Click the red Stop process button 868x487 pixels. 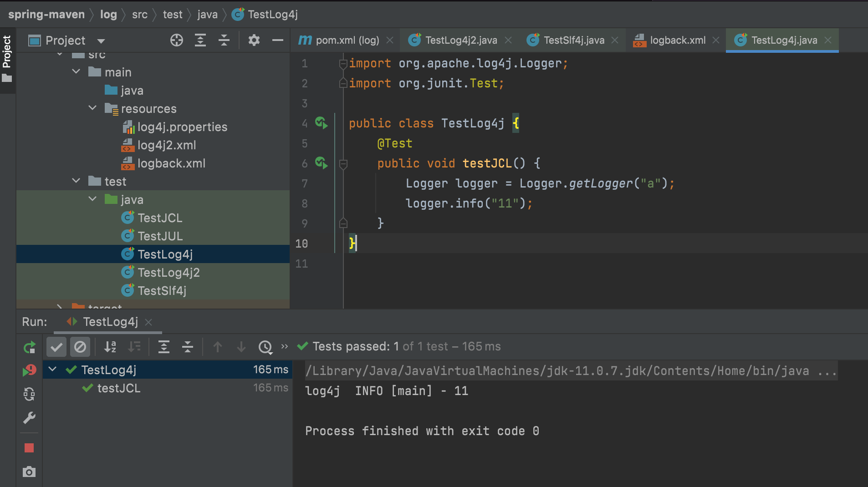click(29, 448)
